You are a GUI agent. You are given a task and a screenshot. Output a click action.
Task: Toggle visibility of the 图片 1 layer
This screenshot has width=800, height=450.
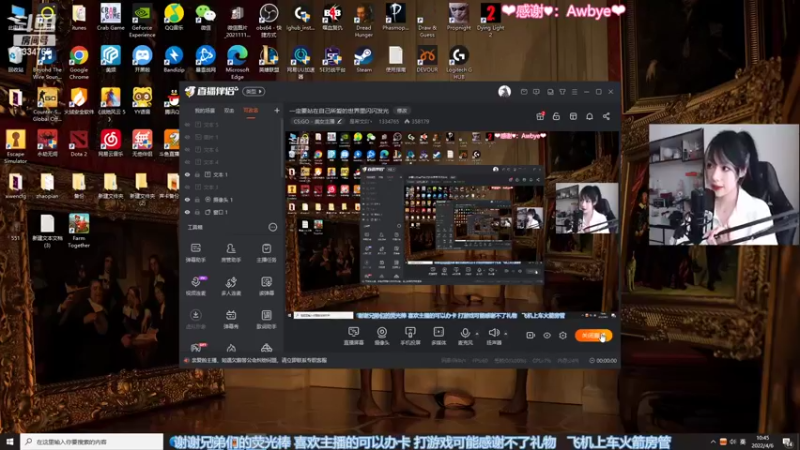tap(187, 137)
